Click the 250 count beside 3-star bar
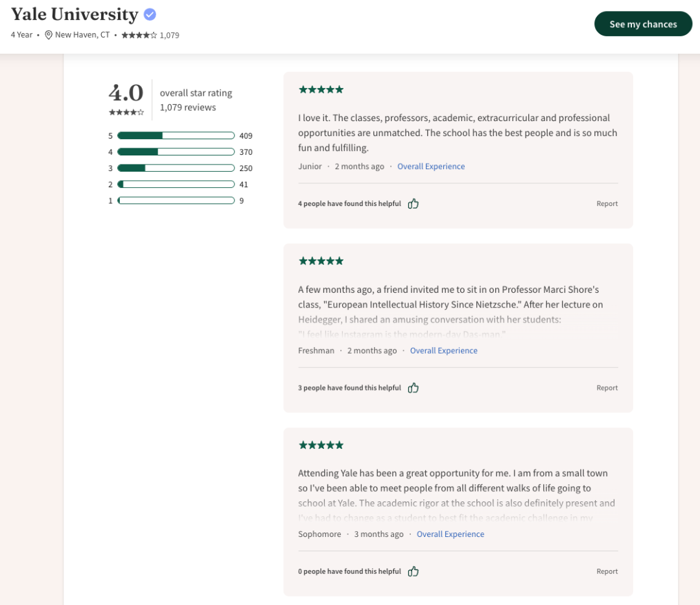This screenshot has height=605, width=700. [246, 168]
